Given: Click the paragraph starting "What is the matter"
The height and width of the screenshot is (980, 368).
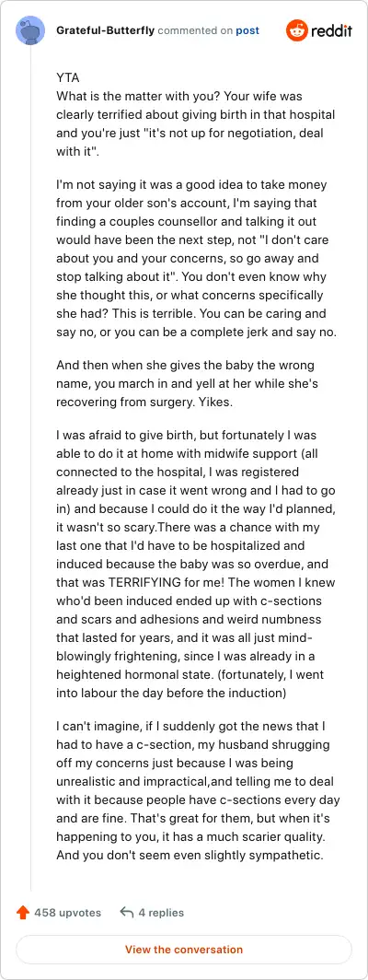Looking at the screenshot, I should [196, 124].
